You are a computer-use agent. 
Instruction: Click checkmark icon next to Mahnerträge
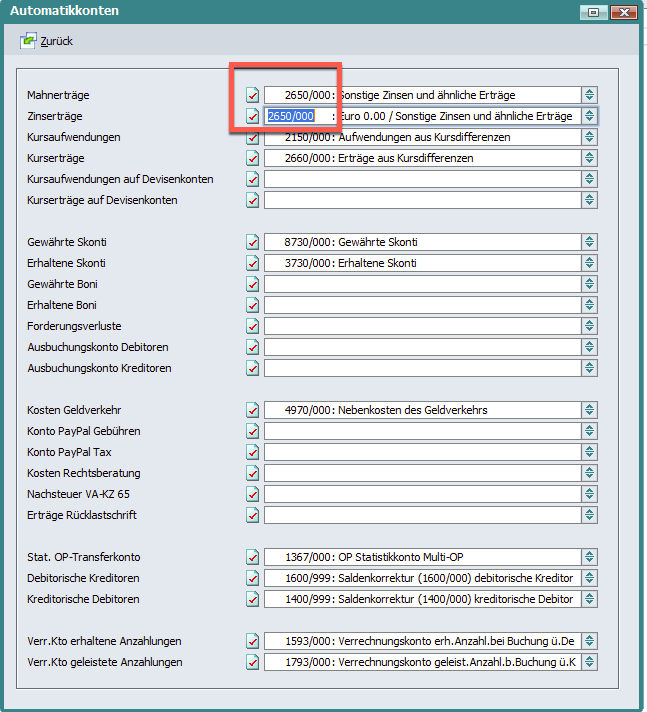click(x=253, y=95)
